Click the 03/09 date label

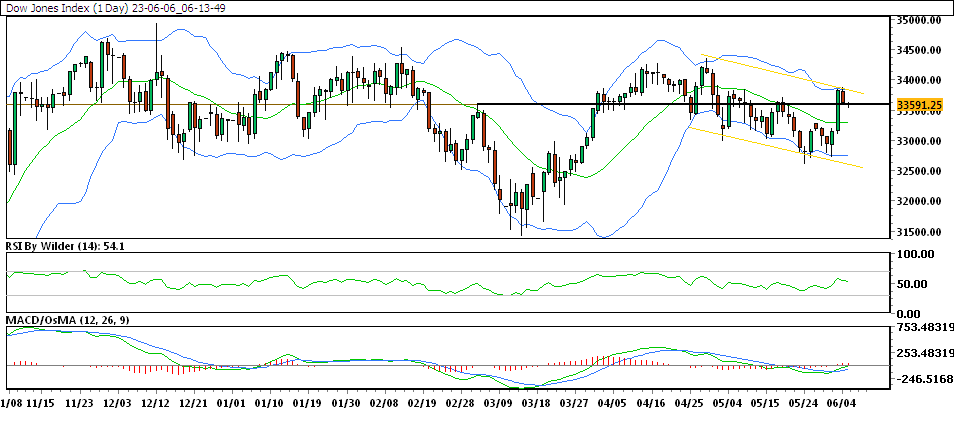pyautogui.click(x=498, y=403)
